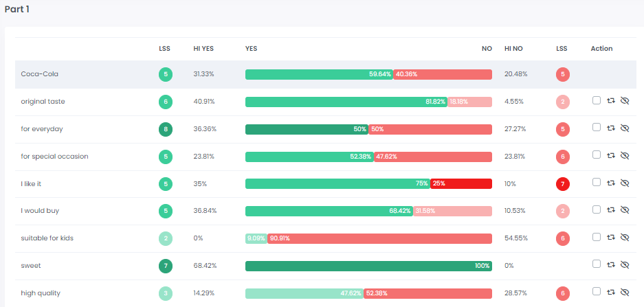Click swap icon in high quality row
This screenshot has width=644, height=307.
(x=611, y=293)
